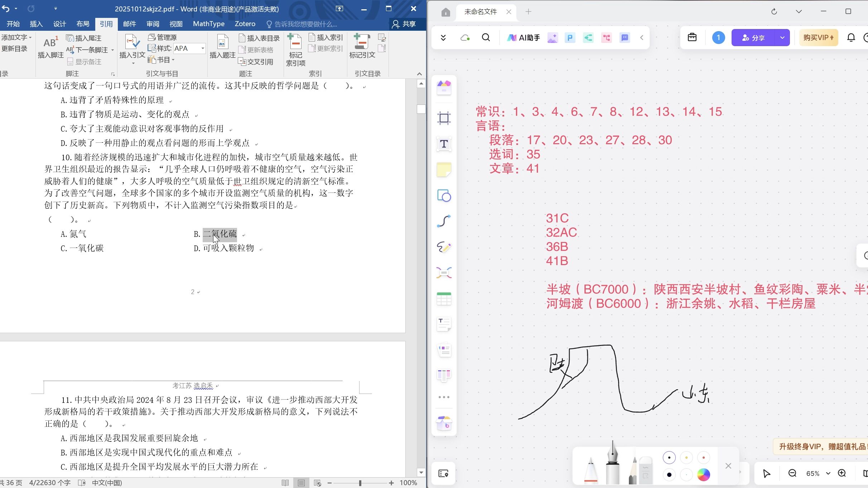Click the search magnifier in whiteboard toolbar
This screenshot has width=868, height=488.
486,38
